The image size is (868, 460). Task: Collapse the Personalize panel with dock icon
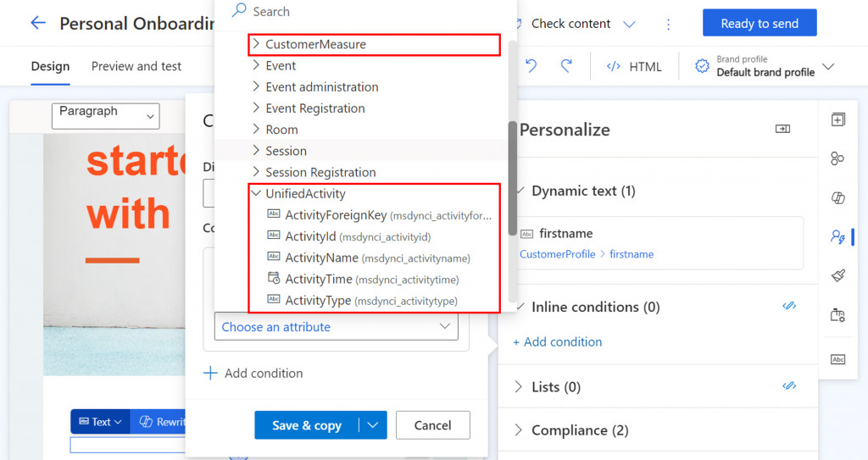[x=782, y=129]
